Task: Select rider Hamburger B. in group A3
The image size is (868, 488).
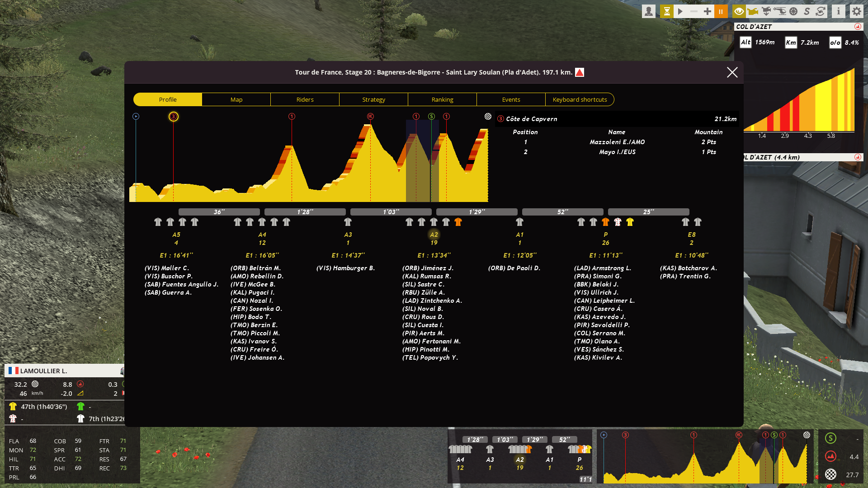Action: (x=345, y=268)
